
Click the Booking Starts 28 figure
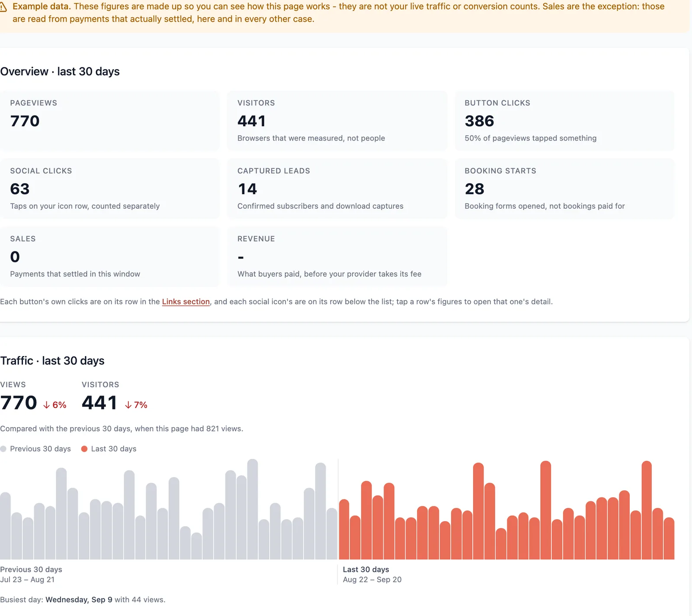474,189
